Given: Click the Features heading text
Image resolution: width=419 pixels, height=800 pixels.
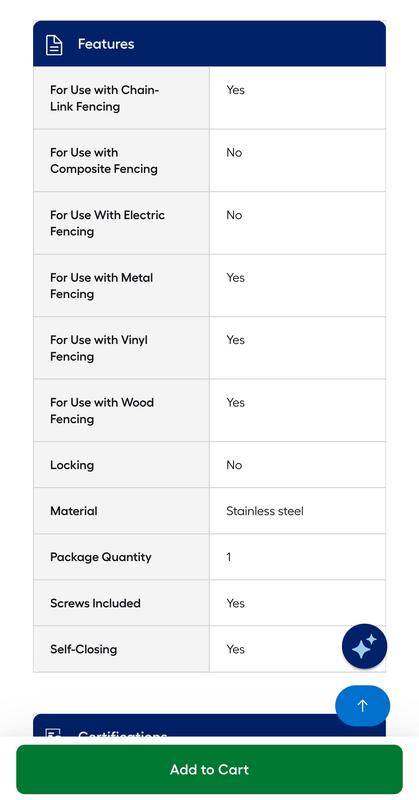Looking at the screenshot, I should point(106,44).
